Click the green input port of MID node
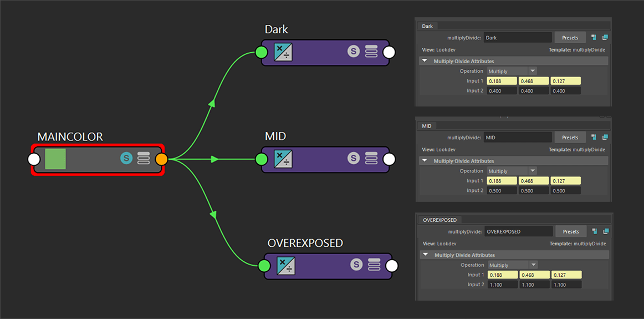This screenshot has width=644, height=319. 261,159
